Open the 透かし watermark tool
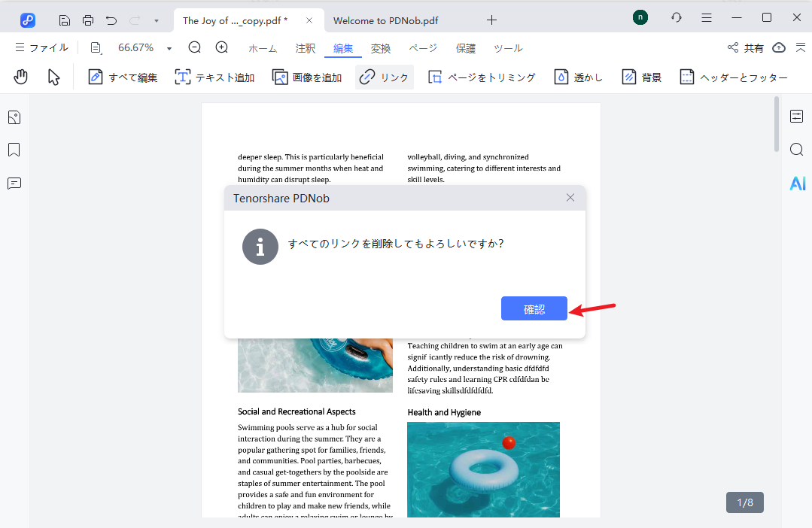This screenshot has height=528, width=812. 578,76
